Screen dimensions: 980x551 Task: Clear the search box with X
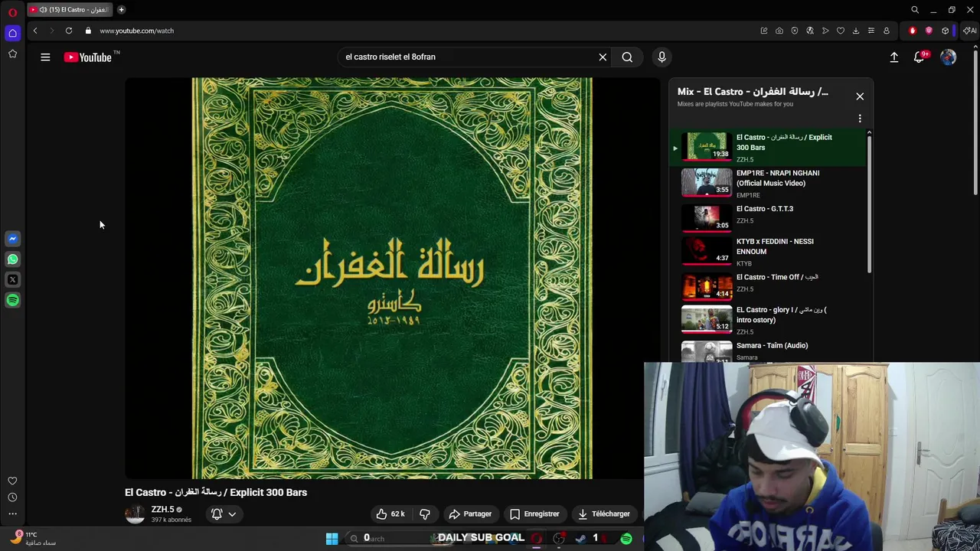pyautogui.click(x=603, y=57)
